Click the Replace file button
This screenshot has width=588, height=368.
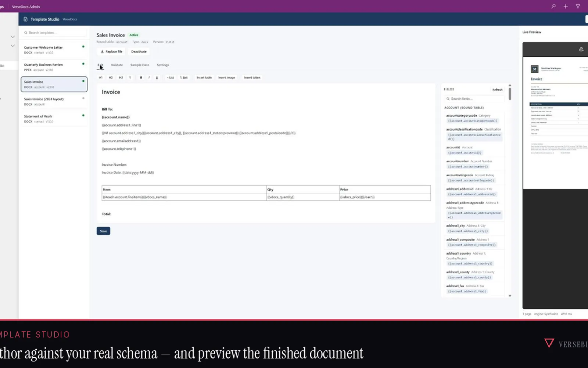point(111,52)
